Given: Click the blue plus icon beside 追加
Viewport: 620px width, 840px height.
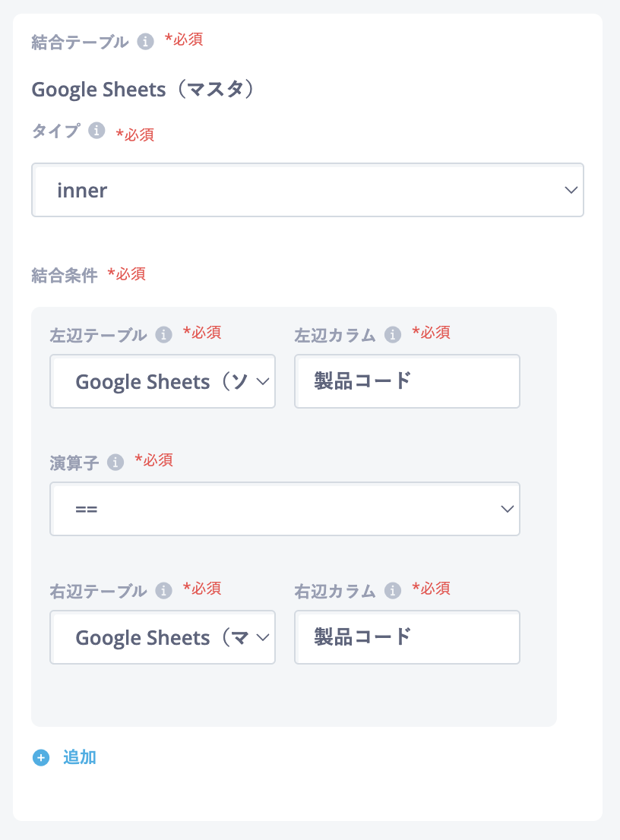Looking at the screenshot, I should tap(41, 757).
